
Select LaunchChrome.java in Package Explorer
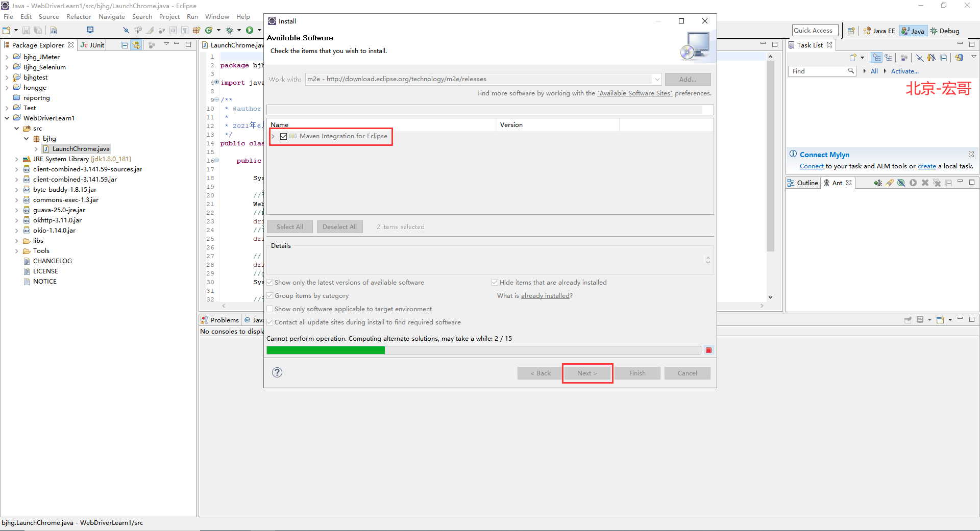(81, 149)
